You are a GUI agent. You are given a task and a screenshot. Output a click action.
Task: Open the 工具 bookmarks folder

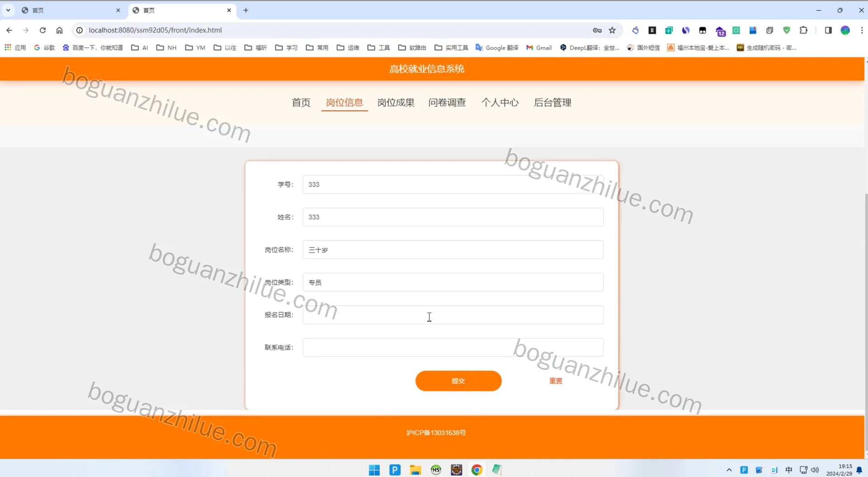tap(379, 47)
